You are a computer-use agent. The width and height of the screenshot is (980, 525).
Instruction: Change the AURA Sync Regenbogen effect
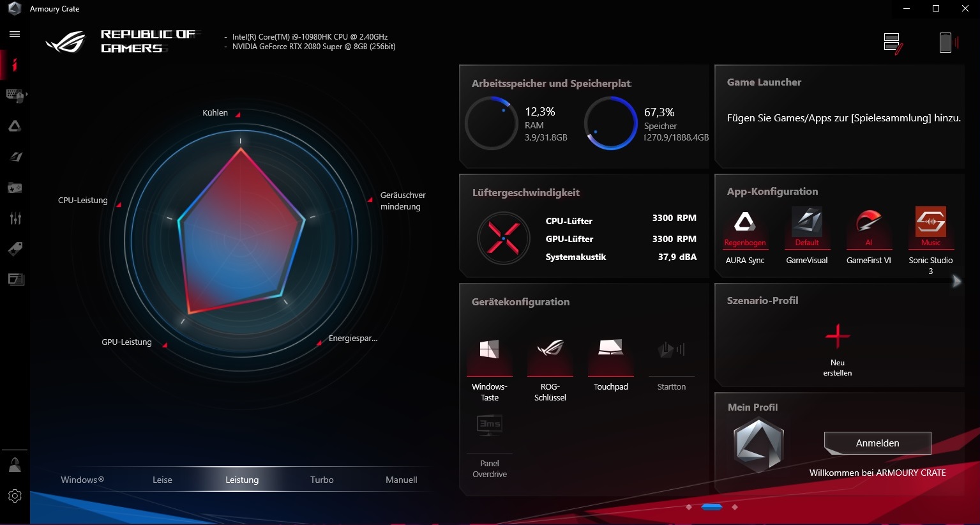pyautogui.click(x=744, y=243)
